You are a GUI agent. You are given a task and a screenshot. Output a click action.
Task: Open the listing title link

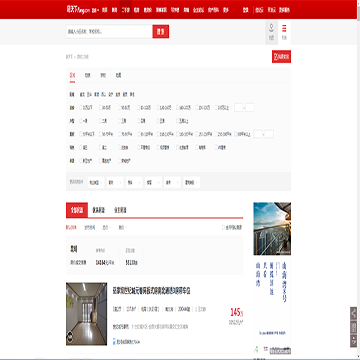(151, 291)
